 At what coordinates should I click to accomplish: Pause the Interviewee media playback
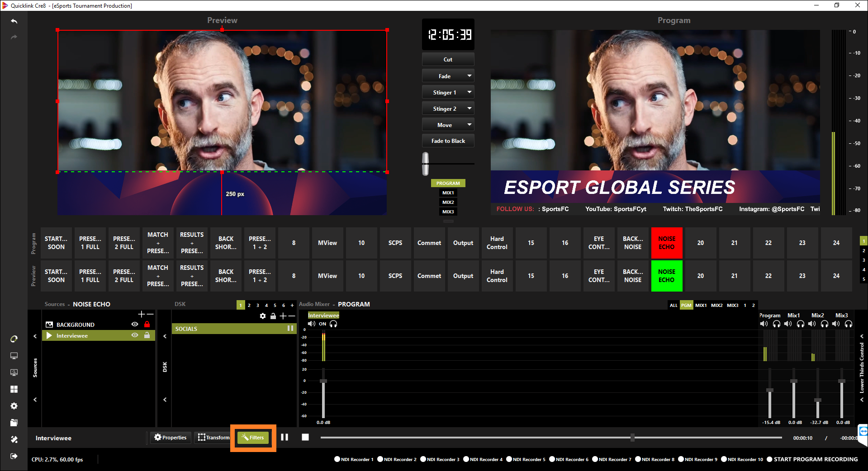pyautogui.click(x=285, y=437)
